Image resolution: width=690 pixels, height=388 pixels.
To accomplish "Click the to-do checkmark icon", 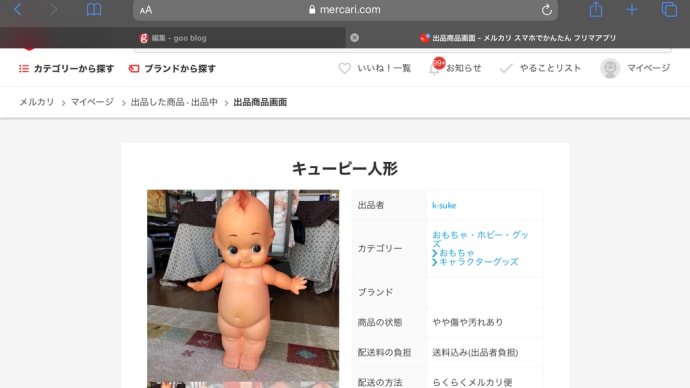I will 506,68.
